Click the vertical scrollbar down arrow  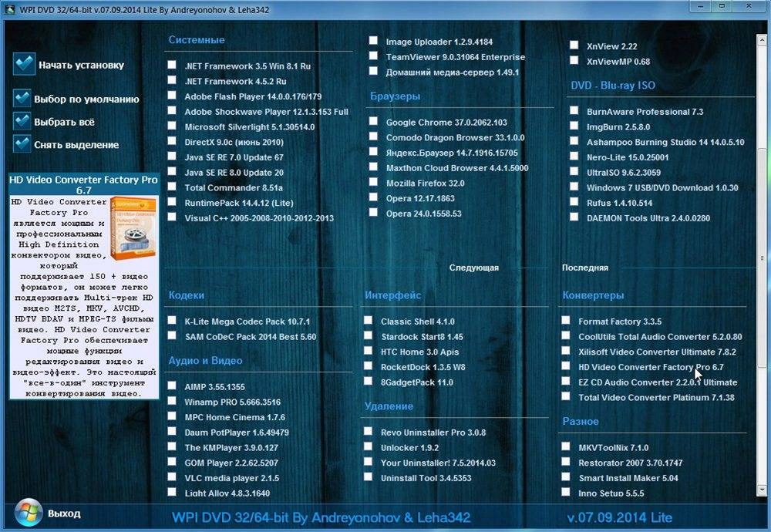pyautogui.click(x=763, y=490)
